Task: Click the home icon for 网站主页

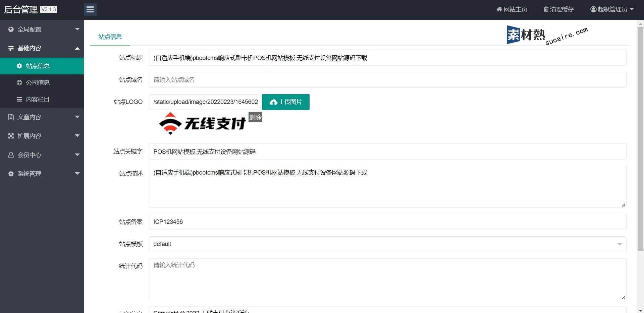Action: coord(499,9)
